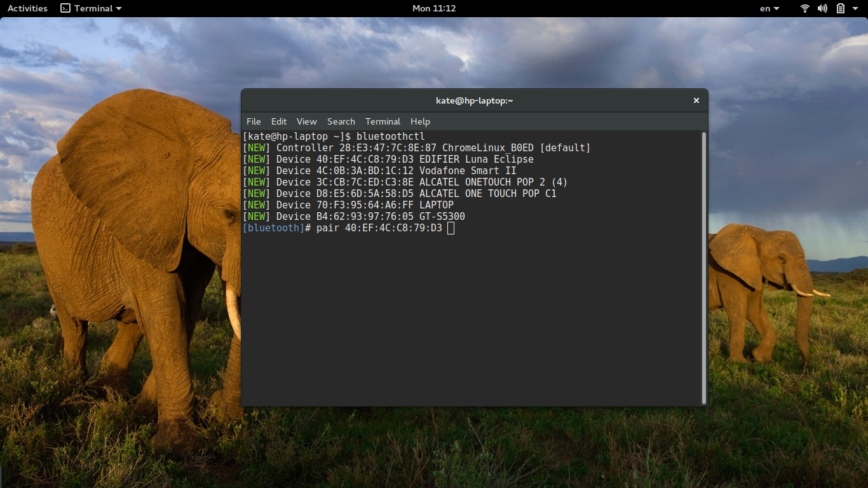Screen dimensions: 868x488
Task: Click the GT-S5300 device line
Action: 354,217
